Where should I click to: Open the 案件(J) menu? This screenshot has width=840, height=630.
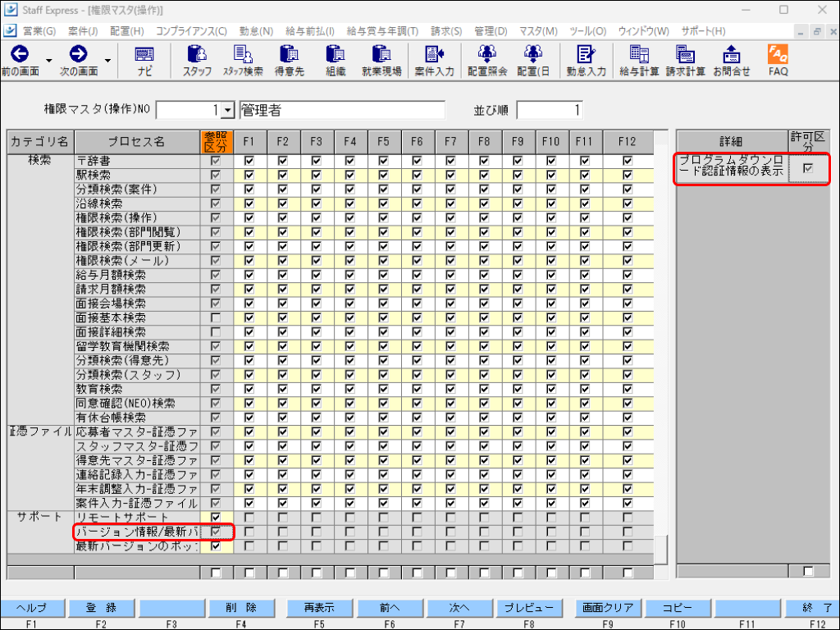(x=83, y=31)
